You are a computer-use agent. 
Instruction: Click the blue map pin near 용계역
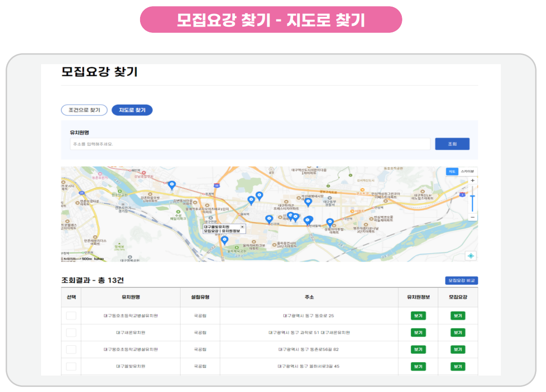[x=251, y=199]
